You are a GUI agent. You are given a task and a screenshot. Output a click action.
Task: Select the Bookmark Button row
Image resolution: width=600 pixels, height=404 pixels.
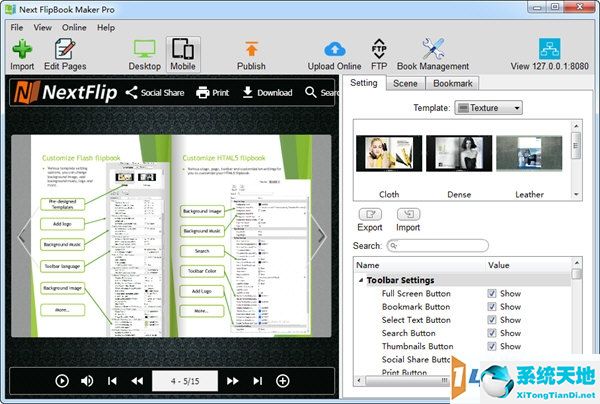pyautogui.click(x=462, y=307)
